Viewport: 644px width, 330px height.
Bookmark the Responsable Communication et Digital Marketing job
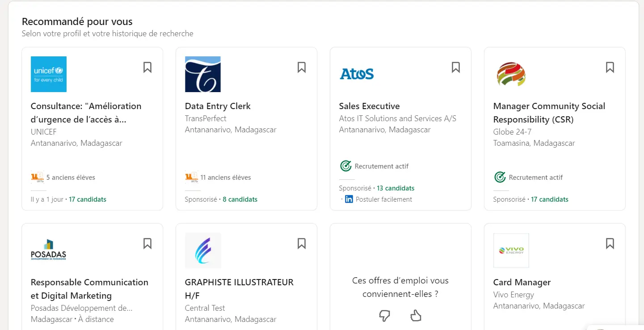[147, 244]
